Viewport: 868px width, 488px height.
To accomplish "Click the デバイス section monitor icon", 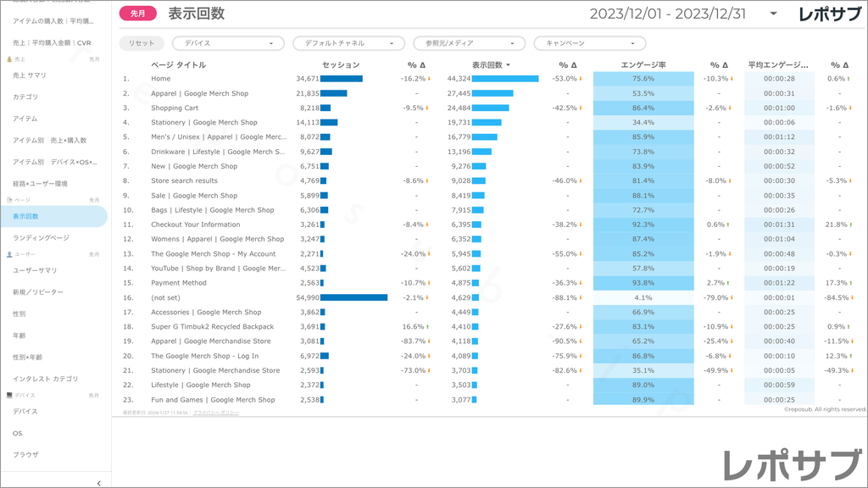I will 9,395.
